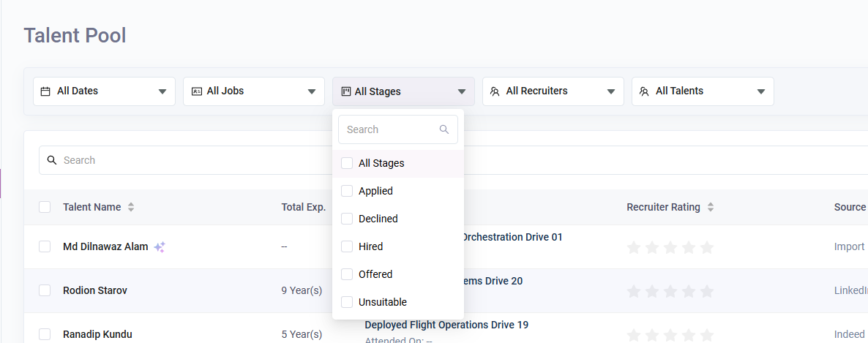Select the Md Dilnawaz Alam row checkbox
The image size is (868, 343).
[x=45, y=246]
